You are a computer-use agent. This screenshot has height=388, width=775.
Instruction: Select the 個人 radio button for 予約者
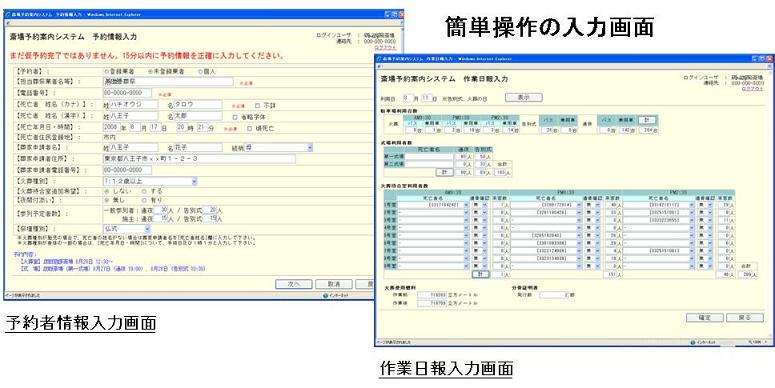click(200, 72)
